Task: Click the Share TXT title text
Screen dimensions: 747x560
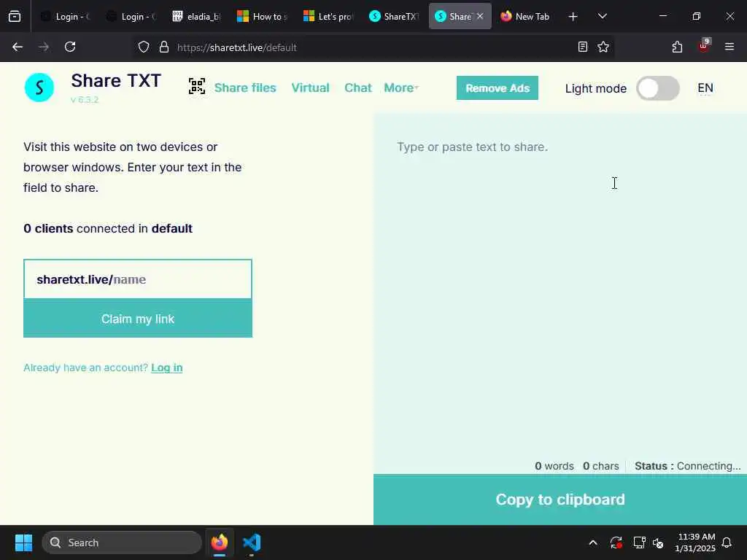Action: tap(116, 81)
